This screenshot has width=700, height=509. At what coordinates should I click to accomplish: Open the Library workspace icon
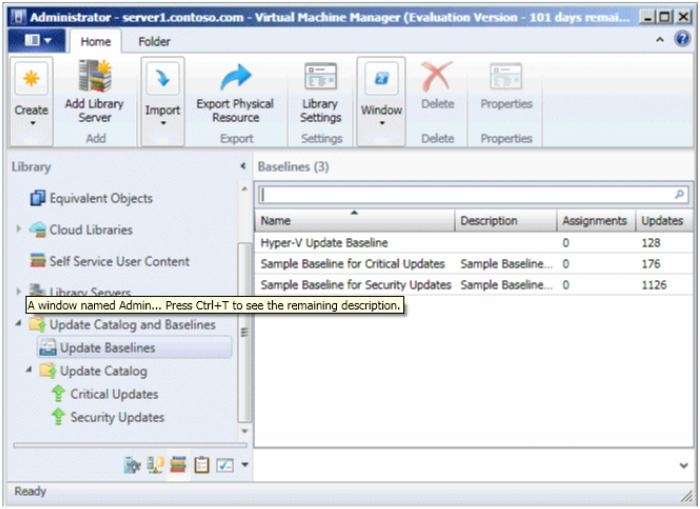coord(178,466)
